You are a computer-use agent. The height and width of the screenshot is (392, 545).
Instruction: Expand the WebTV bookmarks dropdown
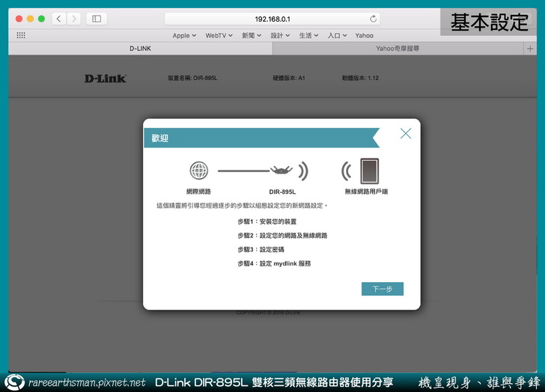pos(219,35)
